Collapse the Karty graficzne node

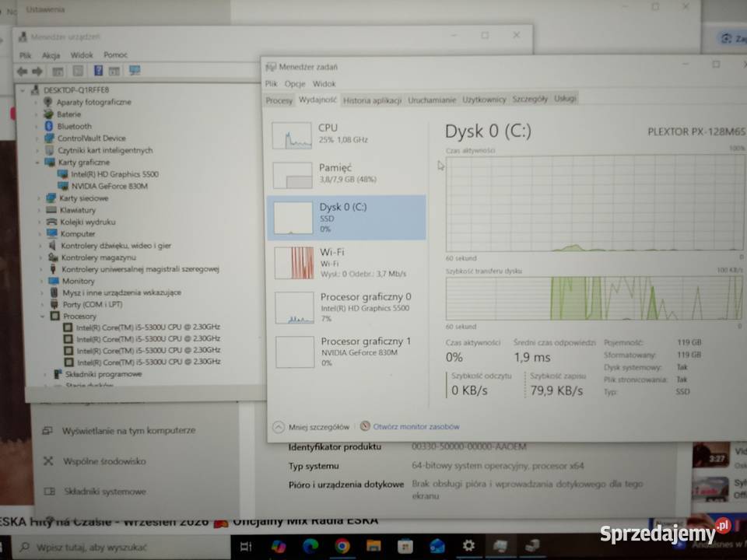pos(37,163)
